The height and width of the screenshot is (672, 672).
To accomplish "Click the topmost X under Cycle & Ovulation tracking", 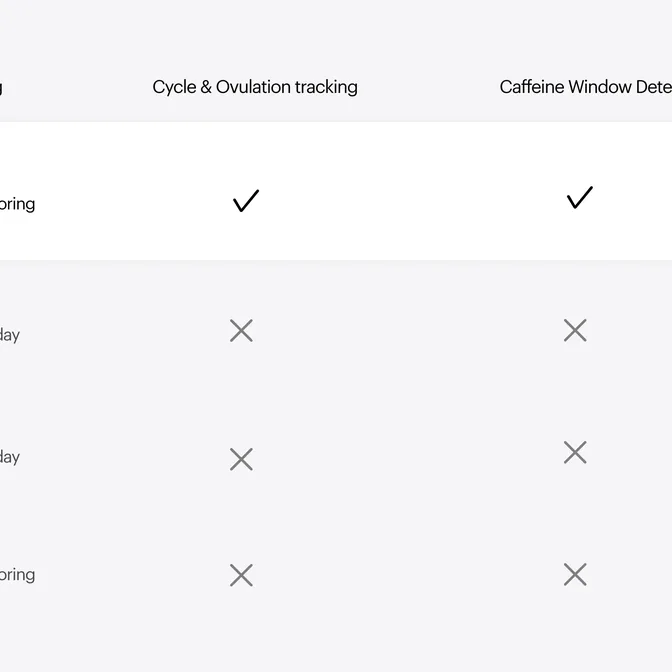I will pos(241,331).
